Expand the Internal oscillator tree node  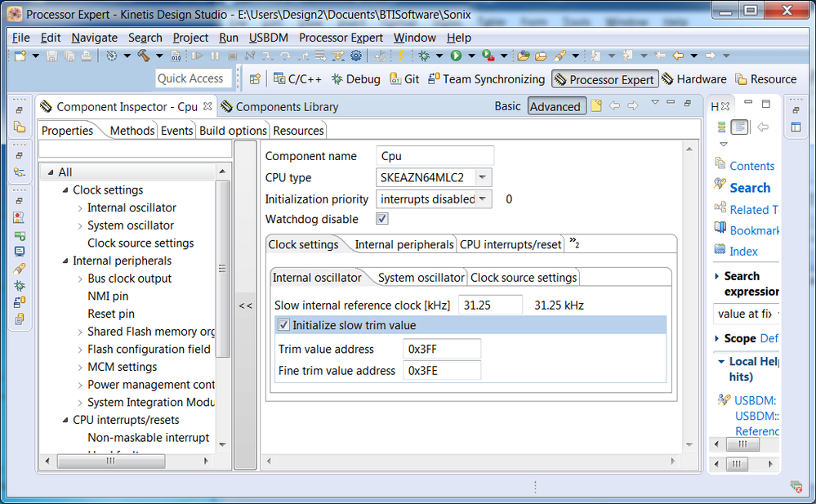pyautogui.click(x=79, y=208)
